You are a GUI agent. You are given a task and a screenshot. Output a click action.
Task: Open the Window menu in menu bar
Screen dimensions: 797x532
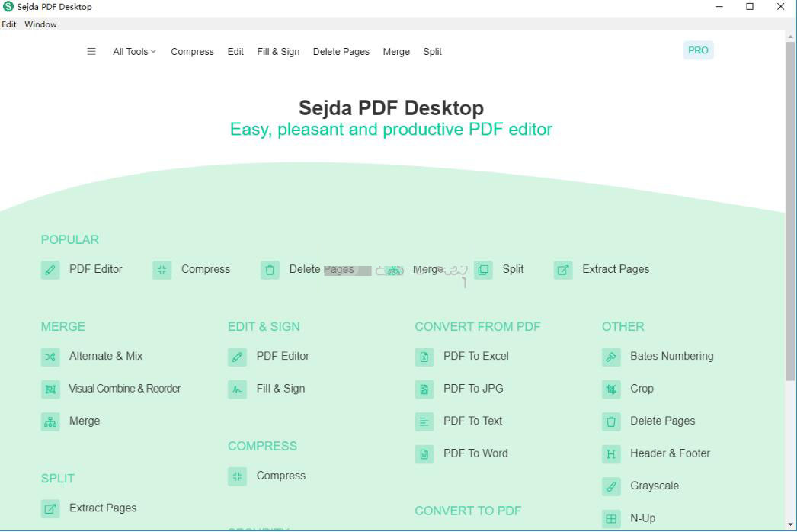tap(40, 24)
